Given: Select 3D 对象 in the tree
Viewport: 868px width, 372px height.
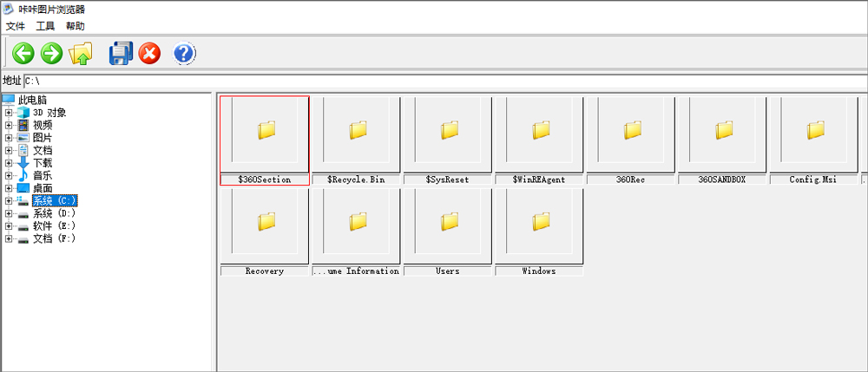Looking at the screenshot, I should (x=49, y=113).
